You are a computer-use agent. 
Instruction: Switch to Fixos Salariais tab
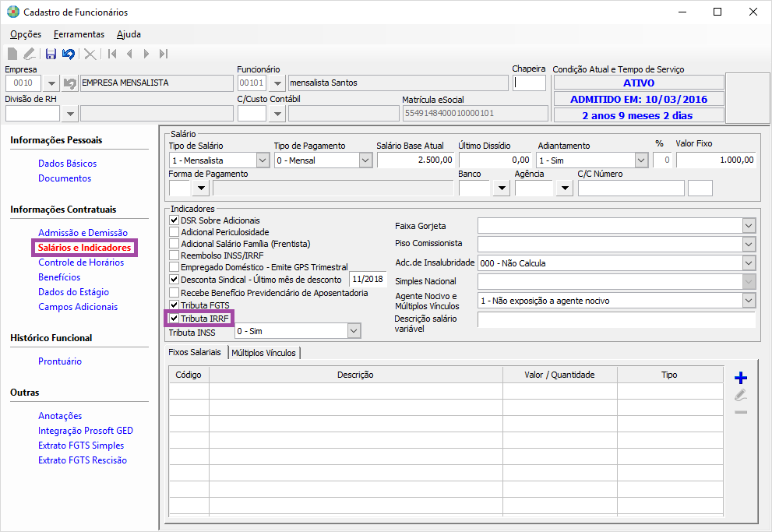(195, 352)
